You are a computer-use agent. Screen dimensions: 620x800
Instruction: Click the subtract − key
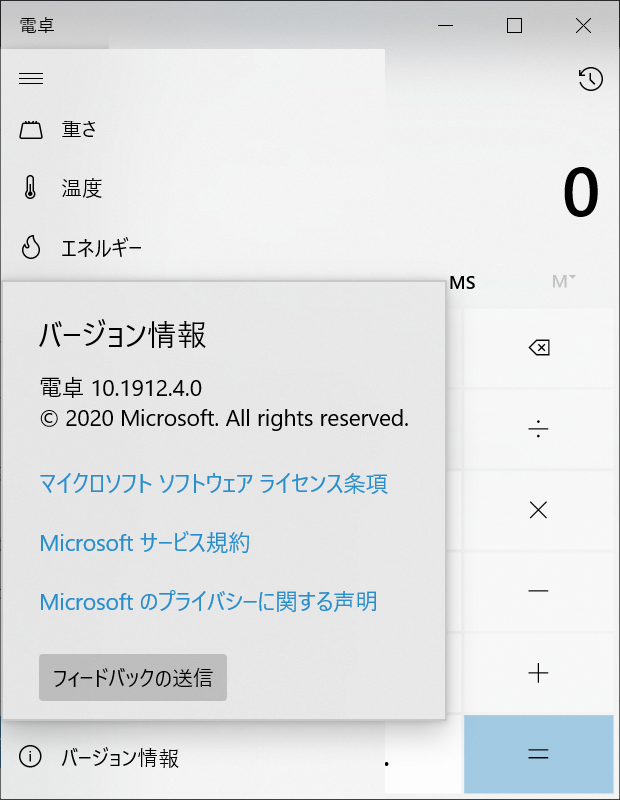tap(538, 591)
